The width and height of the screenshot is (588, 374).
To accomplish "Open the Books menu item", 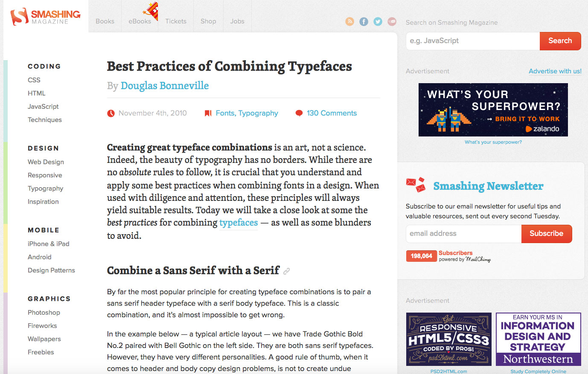I will pos(105,21).
